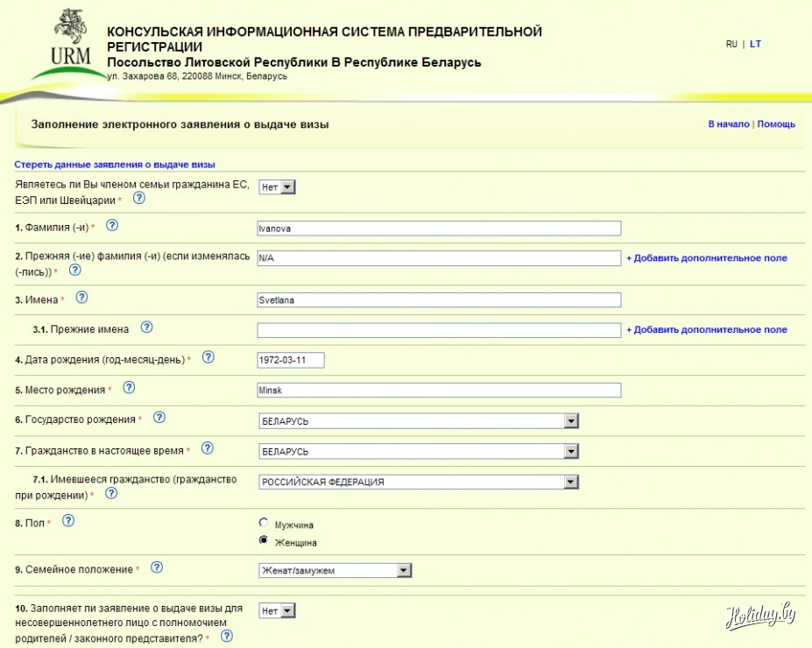Open help icon for Дата рождения
The width and height of the screenshot is (812, 648).
(208, 357)
